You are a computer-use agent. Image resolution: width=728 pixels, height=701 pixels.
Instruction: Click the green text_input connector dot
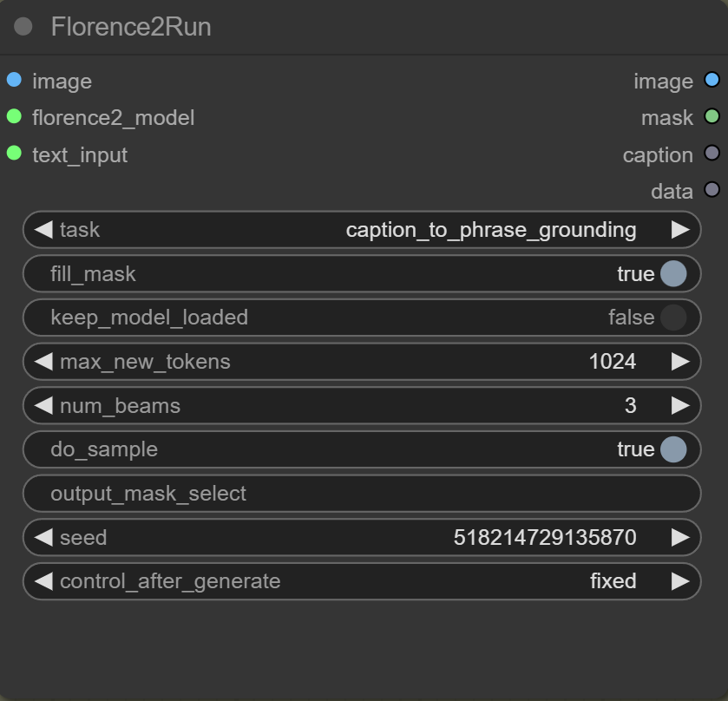click(x=14, y=154)
